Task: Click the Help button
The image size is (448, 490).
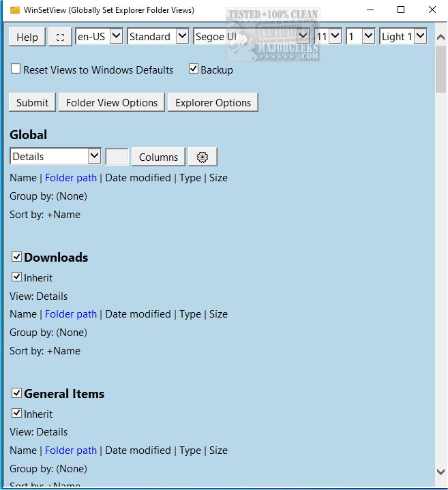Action: coord(27,37)
